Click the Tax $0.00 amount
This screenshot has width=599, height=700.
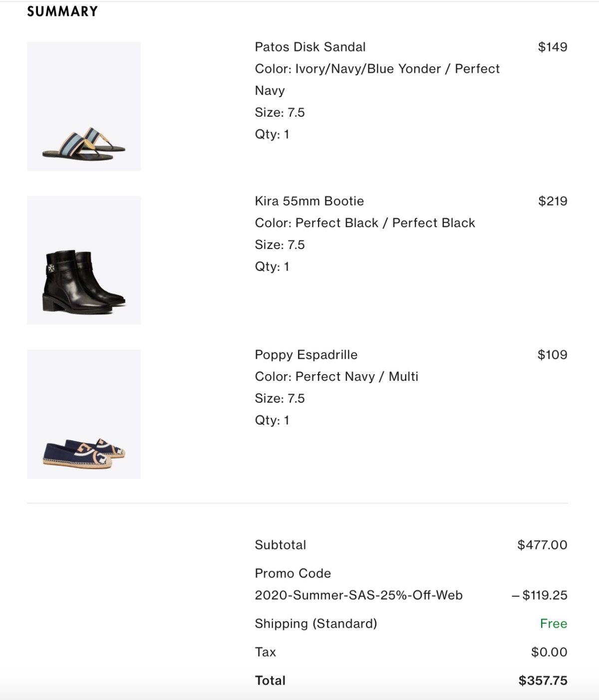coord(549,652)
